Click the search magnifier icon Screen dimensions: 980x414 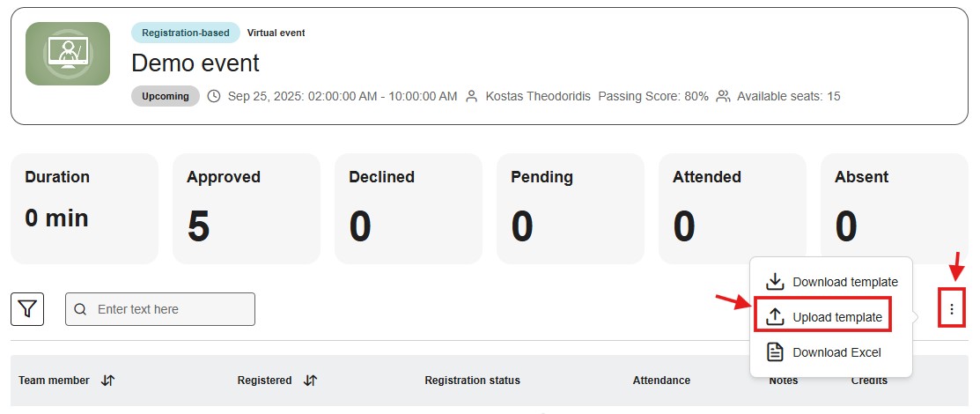(x=80, y=309)
